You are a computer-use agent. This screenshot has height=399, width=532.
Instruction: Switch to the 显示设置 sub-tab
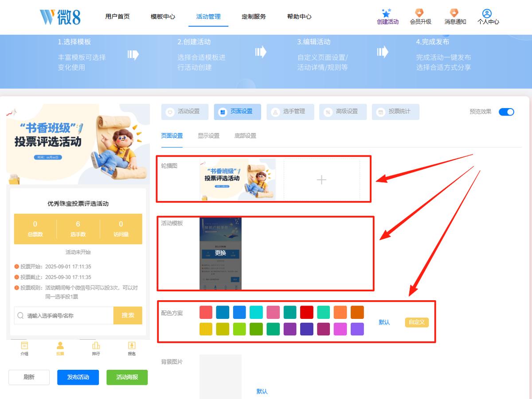pos(208,136)
